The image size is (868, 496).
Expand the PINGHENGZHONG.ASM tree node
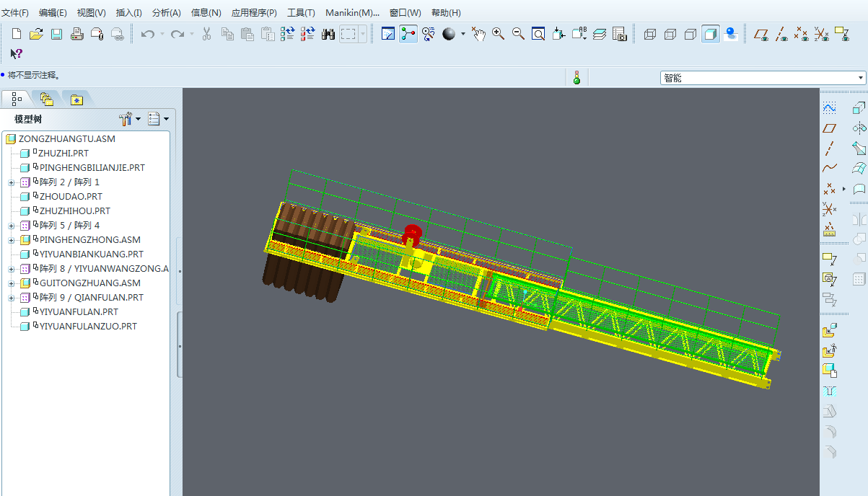(12, 240)
